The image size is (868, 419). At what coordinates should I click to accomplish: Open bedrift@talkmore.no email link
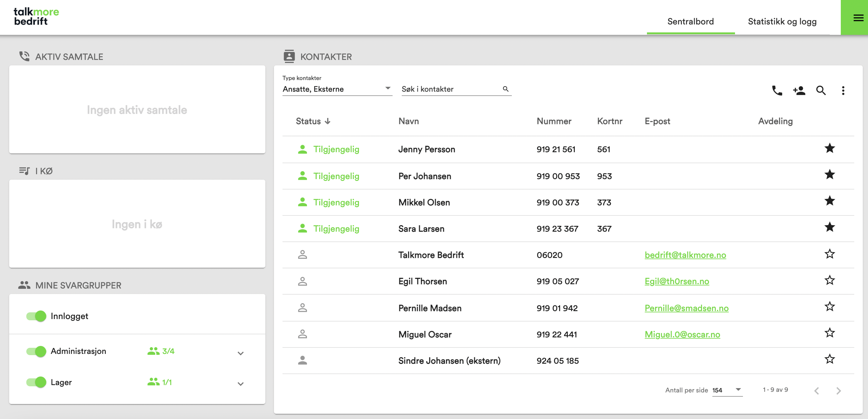point(685,255)
